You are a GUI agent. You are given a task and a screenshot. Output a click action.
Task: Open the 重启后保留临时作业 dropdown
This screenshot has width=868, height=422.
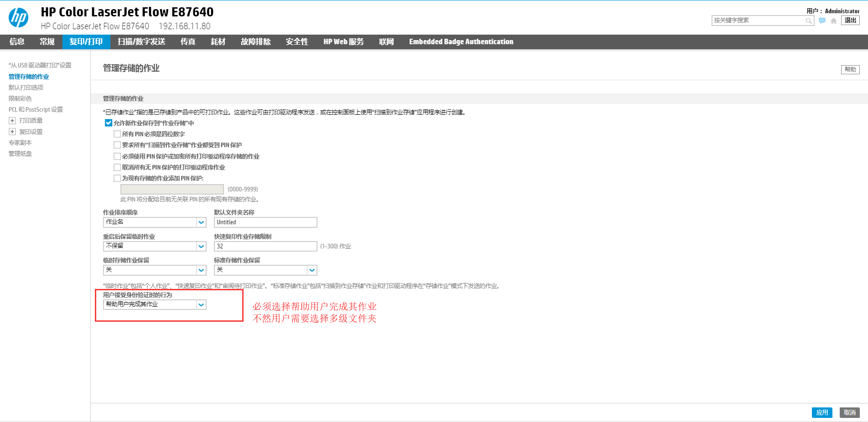(155, 246)
